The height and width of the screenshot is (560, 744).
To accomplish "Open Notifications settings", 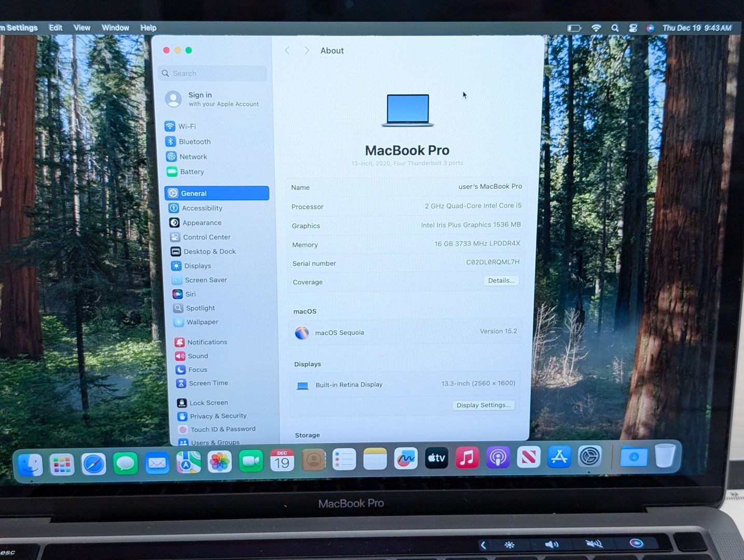I will tap(206, 342).
